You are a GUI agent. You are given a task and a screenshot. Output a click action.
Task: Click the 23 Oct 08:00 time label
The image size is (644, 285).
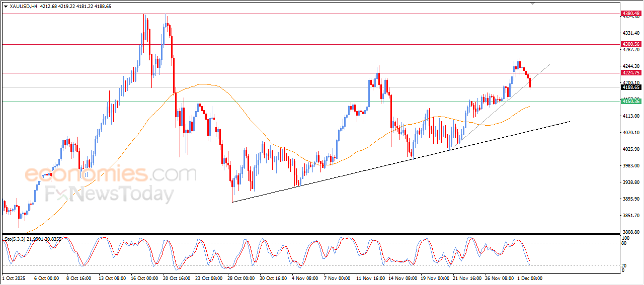pos(208,278)
